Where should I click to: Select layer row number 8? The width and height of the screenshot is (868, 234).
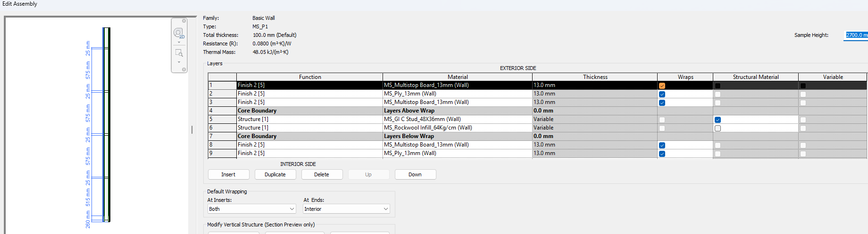point(222,145)
